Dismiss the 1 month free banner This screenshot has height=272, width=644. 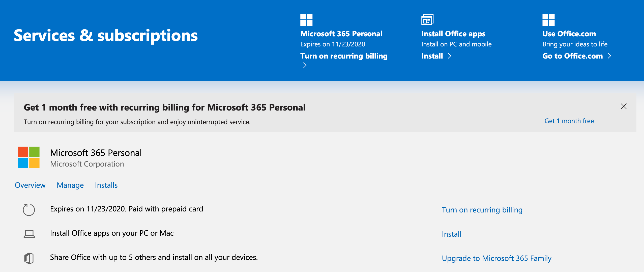(x=624, y=106)
